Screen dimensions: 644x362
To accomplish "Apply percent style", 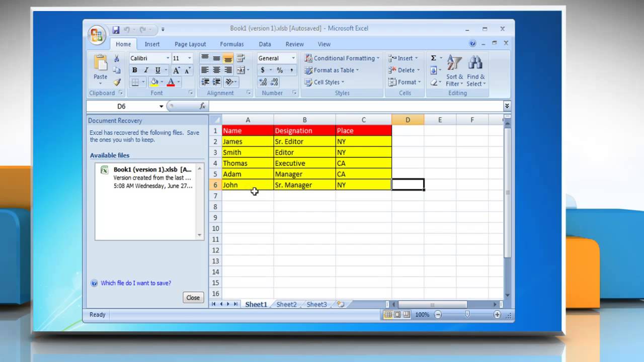I will (x=279, y=70).
